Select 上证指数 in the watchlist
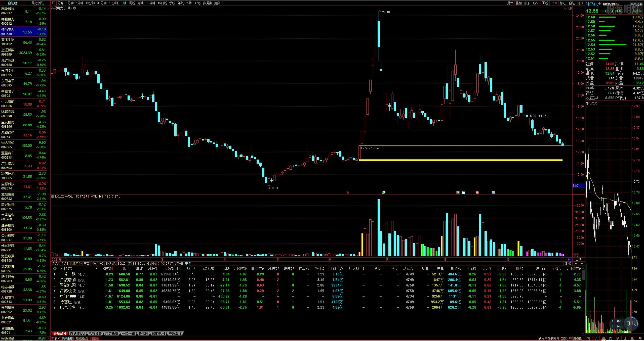The width and height of the screenshot is (644, 341). [23, 52]
